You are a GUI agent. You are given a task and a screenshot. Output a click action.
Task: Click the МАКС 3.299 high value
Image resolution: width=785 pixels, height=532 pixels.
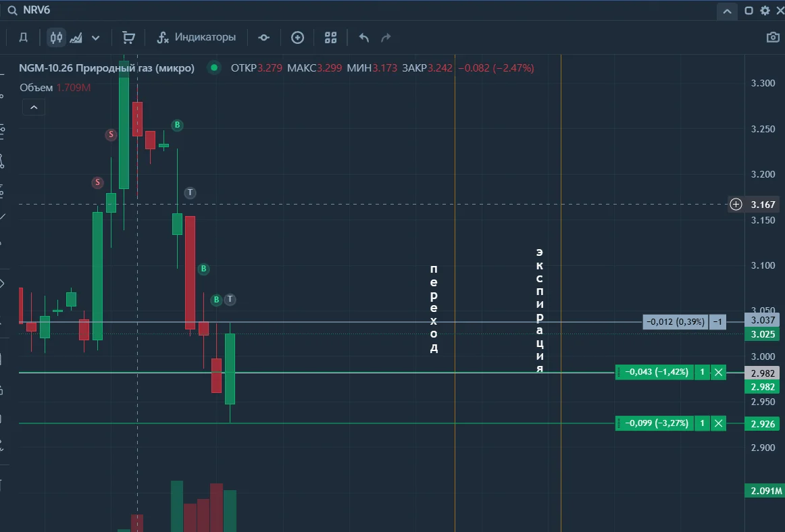coord(314,68)
